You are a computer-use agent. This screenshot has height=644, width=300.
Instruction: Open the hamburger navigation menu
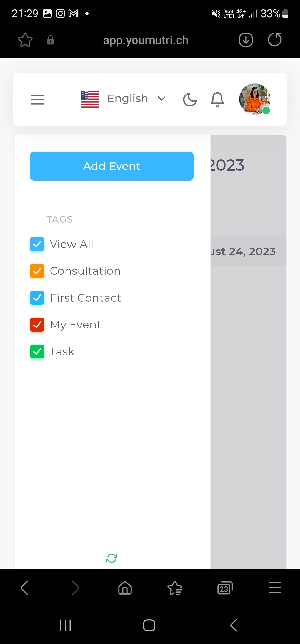click(x=37, y=99)
